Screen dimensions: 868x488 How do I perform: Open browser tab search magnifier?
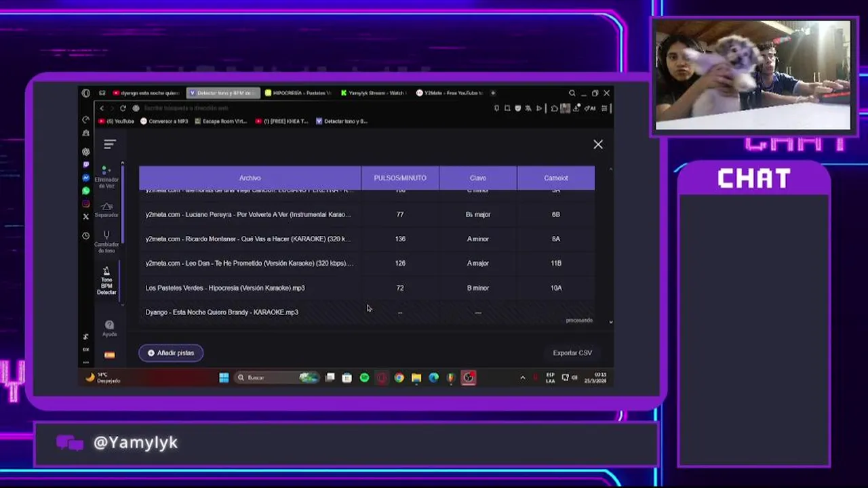point(572,93)
